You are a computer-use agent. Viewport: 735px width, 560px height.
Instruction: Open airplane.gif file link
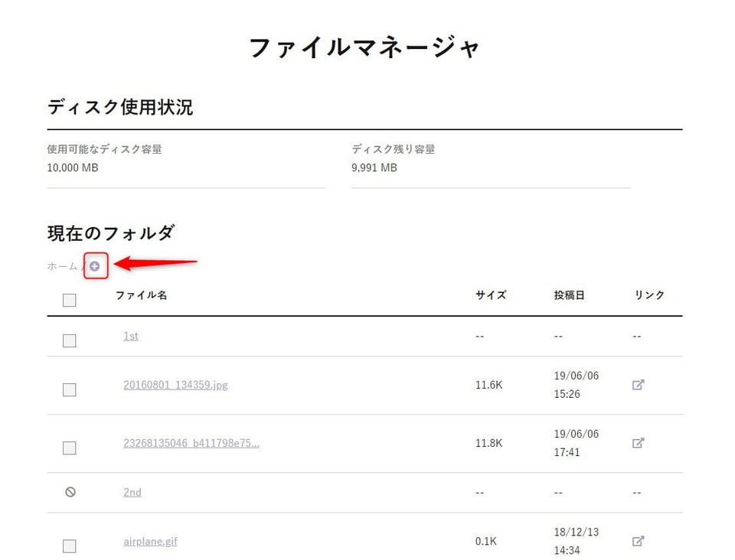point(150,541)
